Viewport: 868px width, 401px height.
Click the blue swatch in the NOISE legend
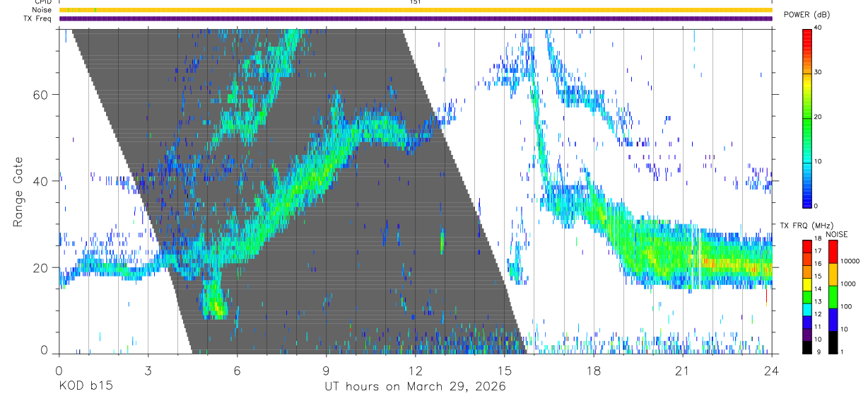[x=833, y=320]
